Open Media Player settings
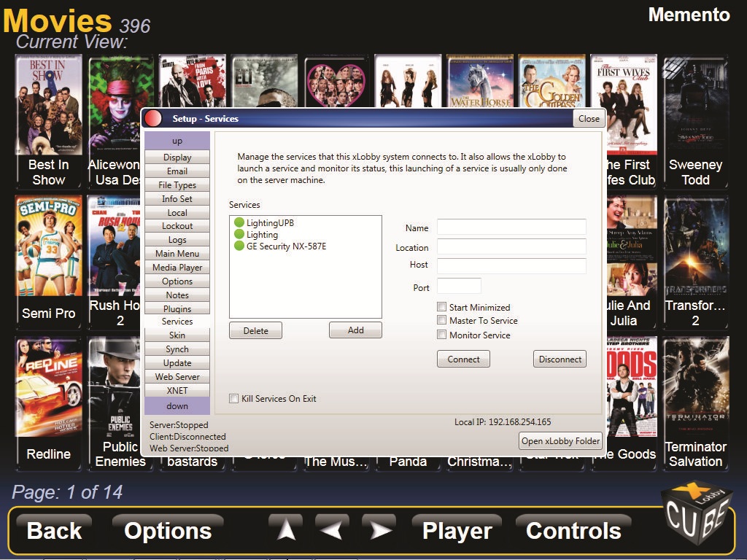Image resolution: width=747 pixels, height=560 pixels. coord(177,267)
